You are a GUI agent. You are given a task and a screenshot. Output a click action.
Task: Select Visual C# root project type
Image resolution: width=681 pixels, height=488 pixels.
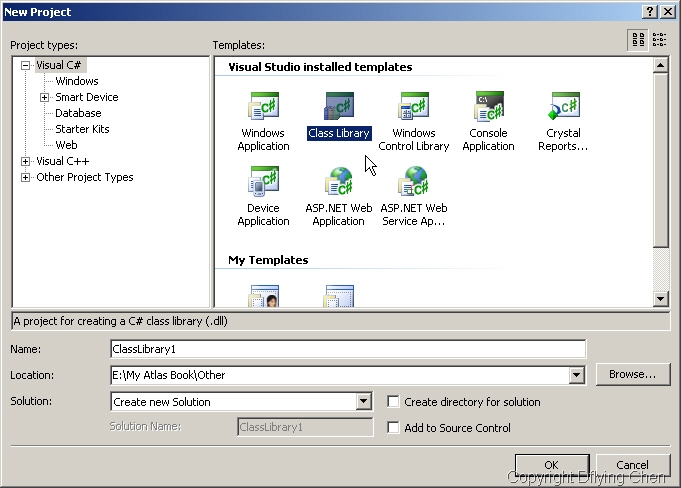tap(59, 65)
